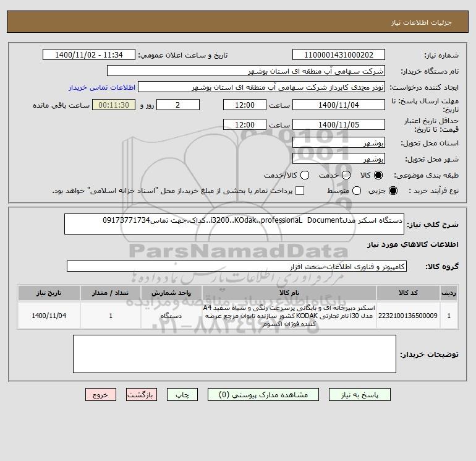Viewport: 476px width, 461px height.
Task: Click the توضیحات خریدار text area
Action: point(234,354)
